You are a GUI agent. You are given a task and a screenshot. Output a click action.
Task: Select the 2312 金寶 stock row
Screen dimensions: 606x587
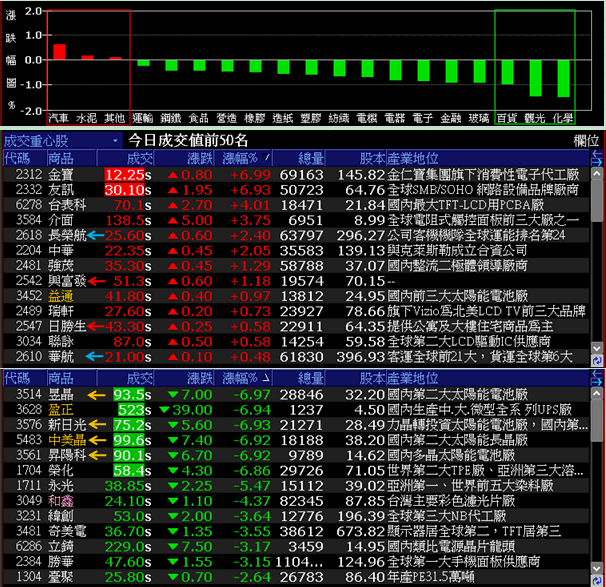296,175
